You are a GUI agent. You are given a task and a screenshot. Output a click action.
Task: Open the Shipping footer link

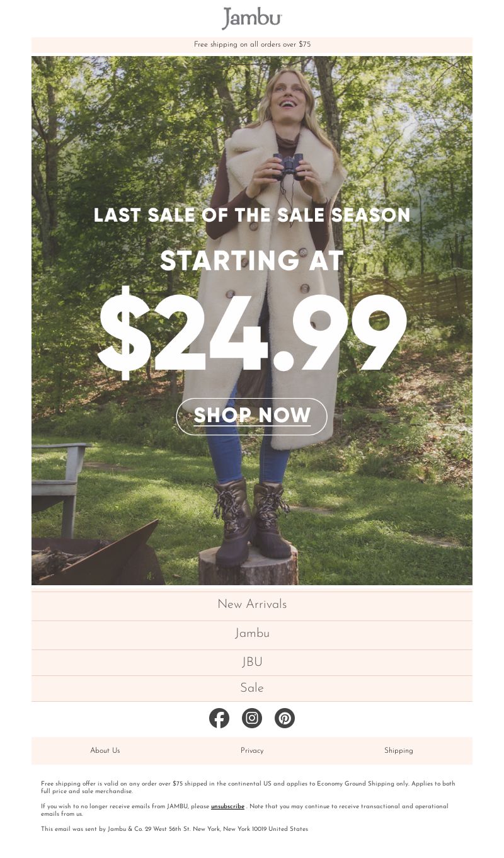[x=399, y=751]
